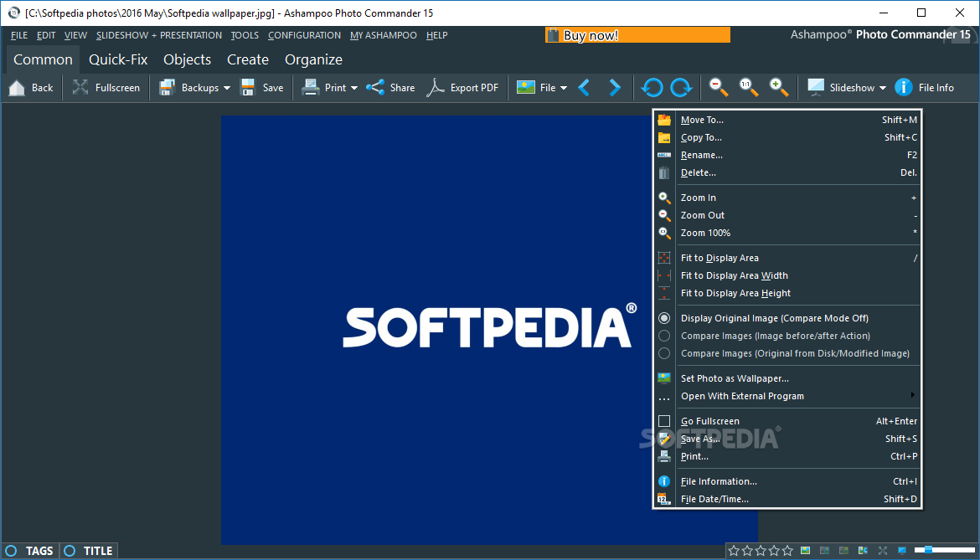Toggle the TAGS radio button

[11, 551]
